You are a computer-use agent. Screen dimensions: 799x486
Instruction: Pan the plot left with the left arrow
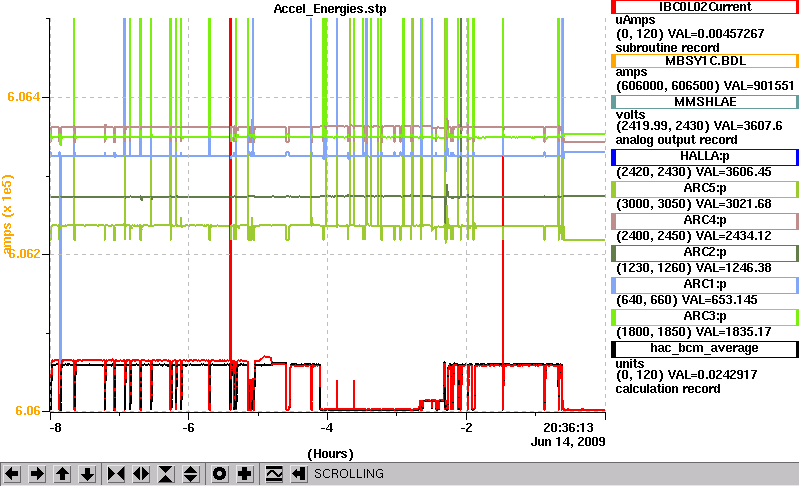(x=12, y=474)
